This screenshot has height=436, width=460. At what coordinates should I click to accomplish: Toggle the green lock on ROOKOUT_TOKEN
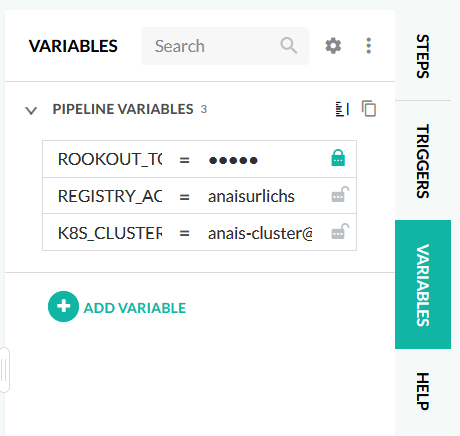pos(338,158)
